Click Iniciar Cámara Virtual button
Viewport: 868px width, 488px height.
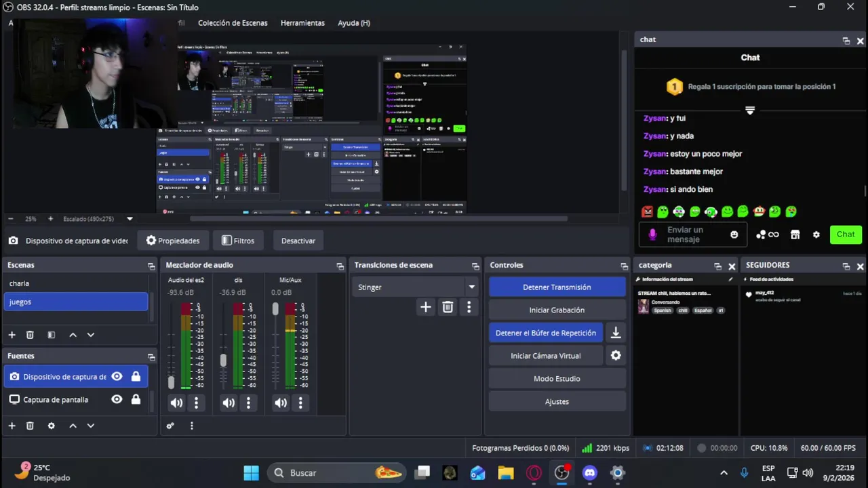pyautogui.click(x=546, y=355)
